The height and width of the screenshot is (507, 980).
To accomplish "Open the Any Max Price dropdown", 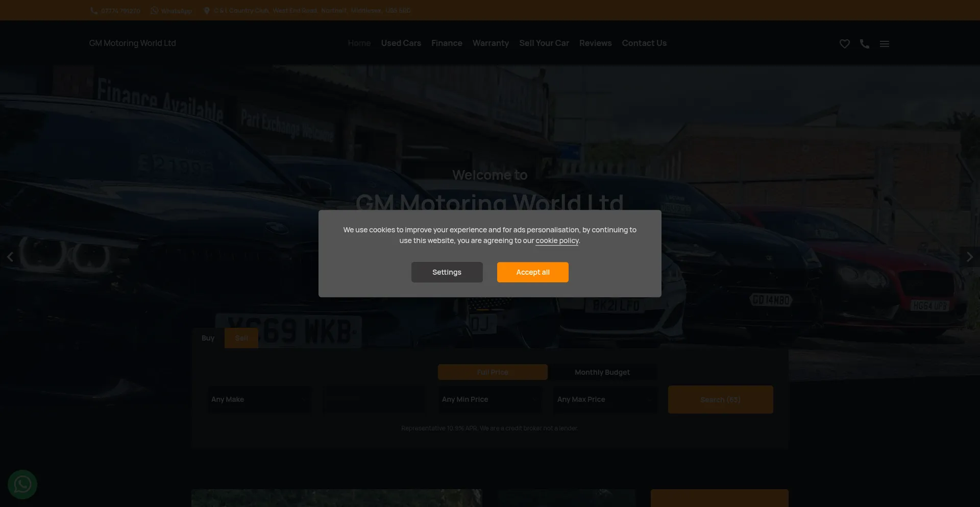I will point(605,399).
